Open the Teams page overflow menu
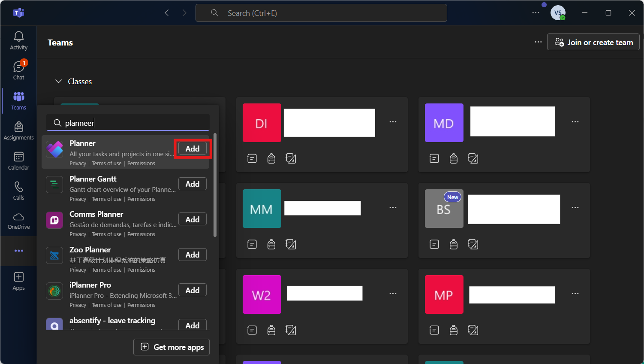The width and height of the screenshot is (644, 364). [538, 42]
